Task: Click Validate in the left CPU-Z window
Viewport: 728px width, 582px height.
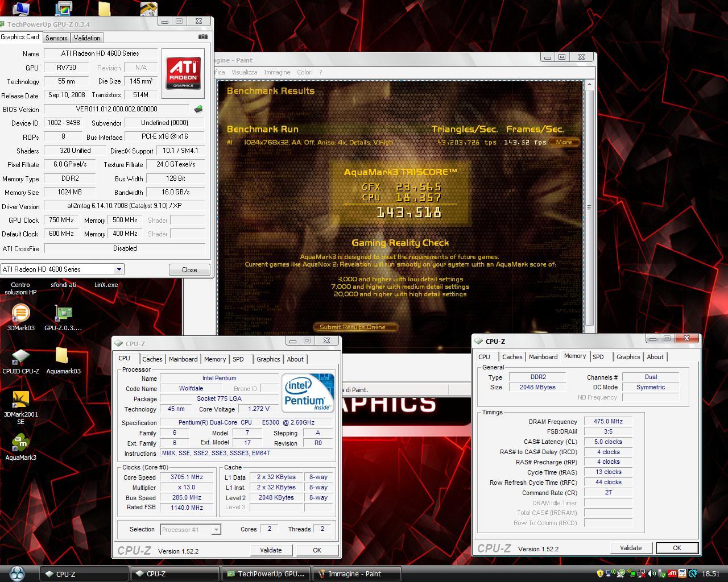Action: pos(271,550)
